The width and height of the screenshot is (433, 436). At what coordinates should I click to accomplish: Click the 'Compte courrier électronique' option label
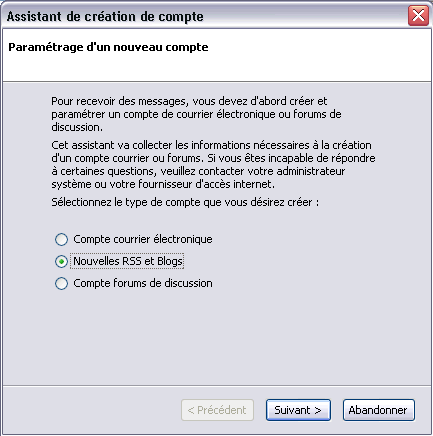143,239
